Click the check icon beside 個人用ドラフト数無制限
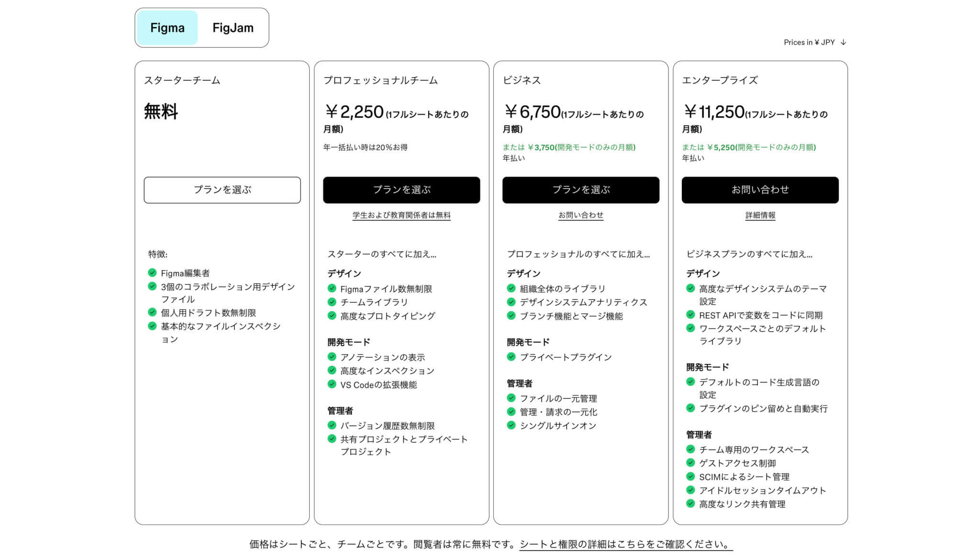Screen dimensions: 980x558 tap(152, 312)
